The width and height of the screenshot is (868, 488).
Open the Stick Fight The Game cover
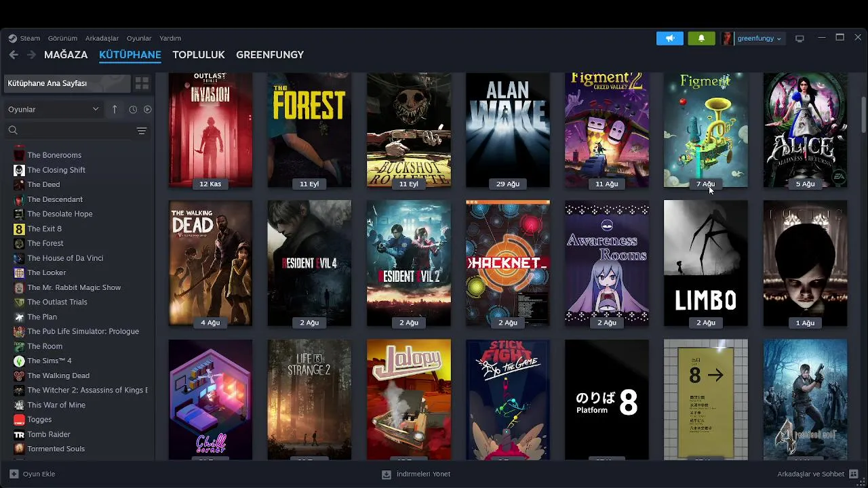[508, 400]
